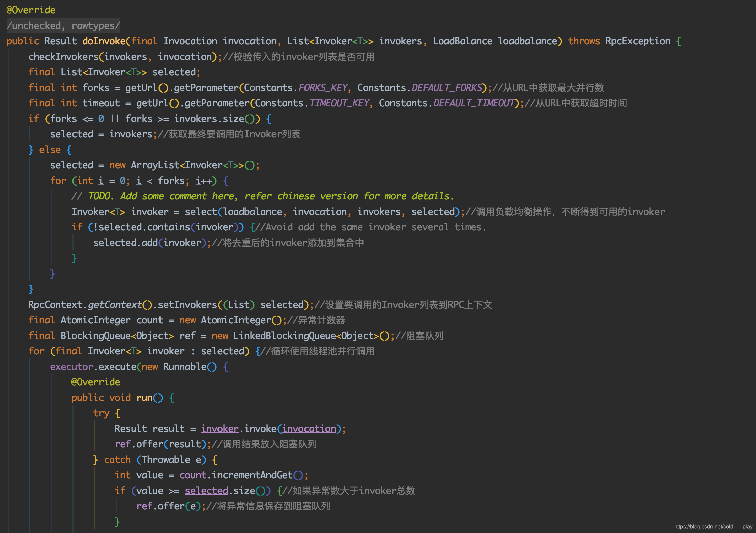Click the folded unchecked, rawtypes annotation
The image size is (756, 533).
click(63, 26)
